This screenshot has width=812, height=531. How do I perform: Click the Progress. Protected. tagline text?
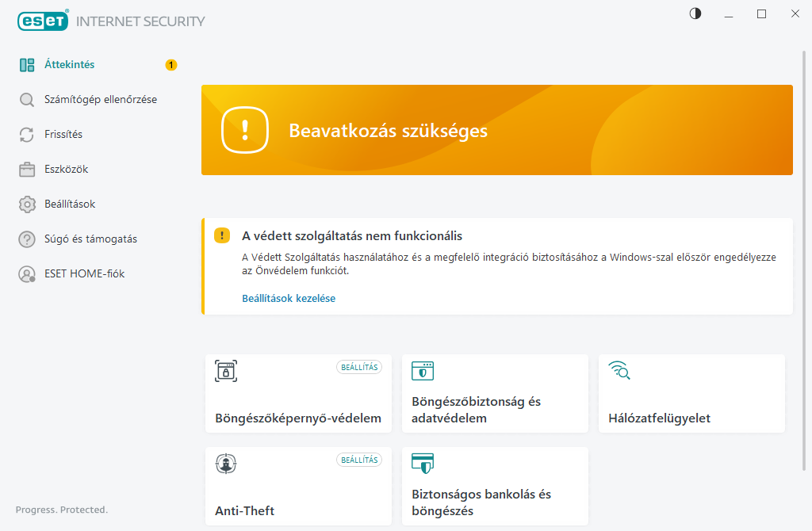pos(62,510)
